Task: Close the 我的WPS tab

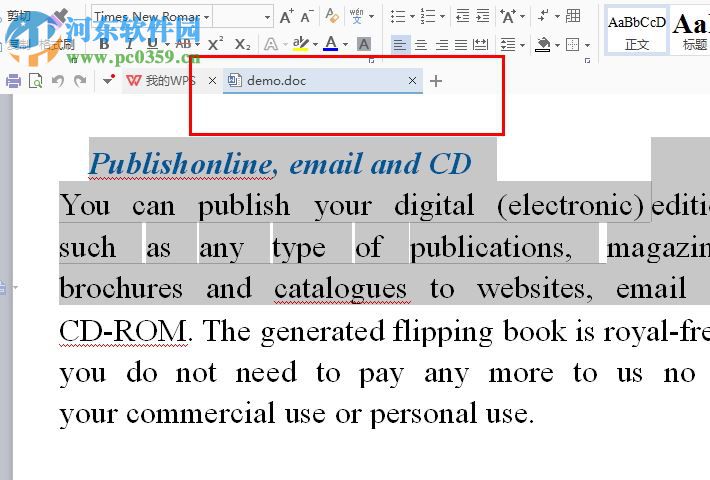Action: point(212,81)
